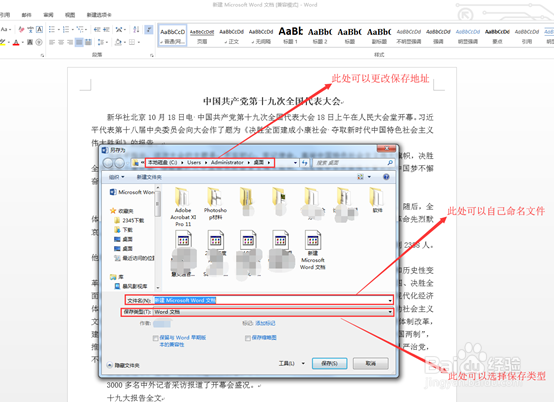Click the desktop search field
The height and width of the screenshot is (402, 554).
pyautogui.click(x=354, y=162)
